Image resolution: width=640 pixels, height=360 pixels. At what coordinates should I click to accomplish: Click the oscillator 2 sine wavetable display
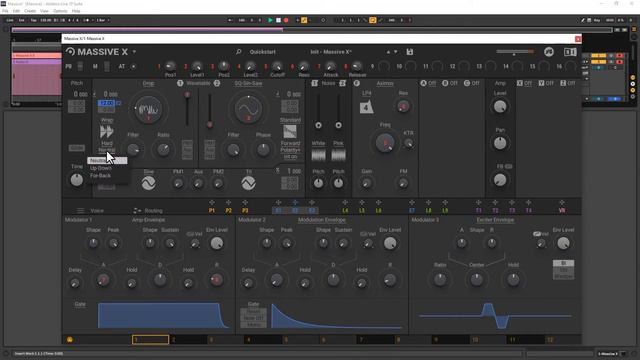tap(248, 109)
